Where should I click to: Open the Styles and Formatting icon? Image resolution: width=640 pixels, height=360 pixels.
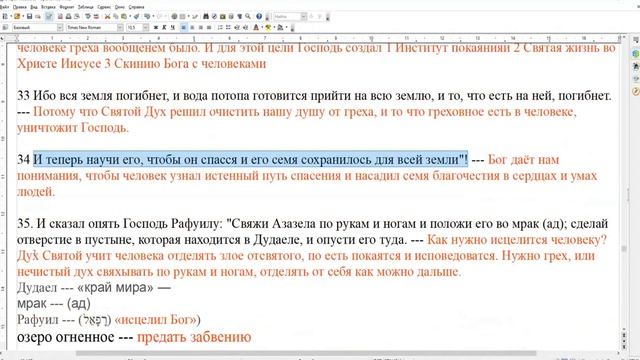click(5, 27)
